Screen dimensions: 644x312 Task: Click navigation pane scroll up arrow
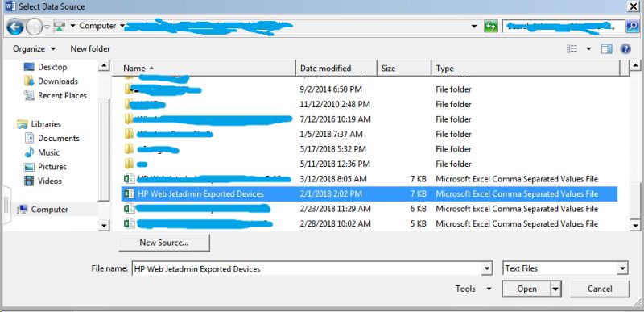click(104, 65)
